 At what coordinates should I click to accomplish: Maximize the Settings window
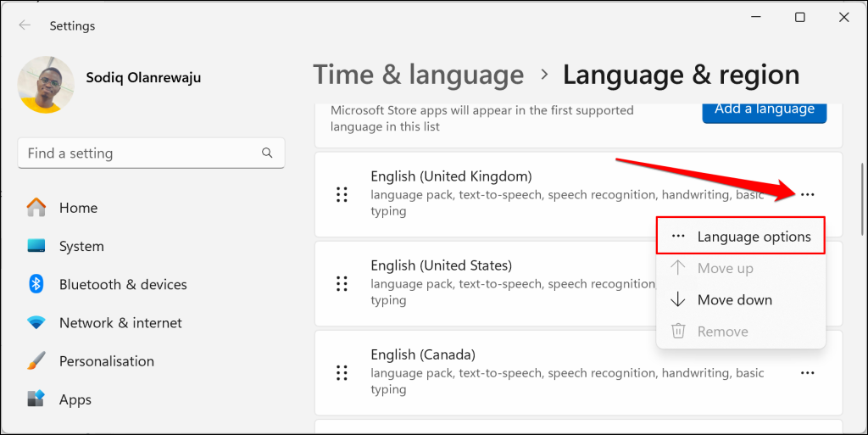coord(800,17)
